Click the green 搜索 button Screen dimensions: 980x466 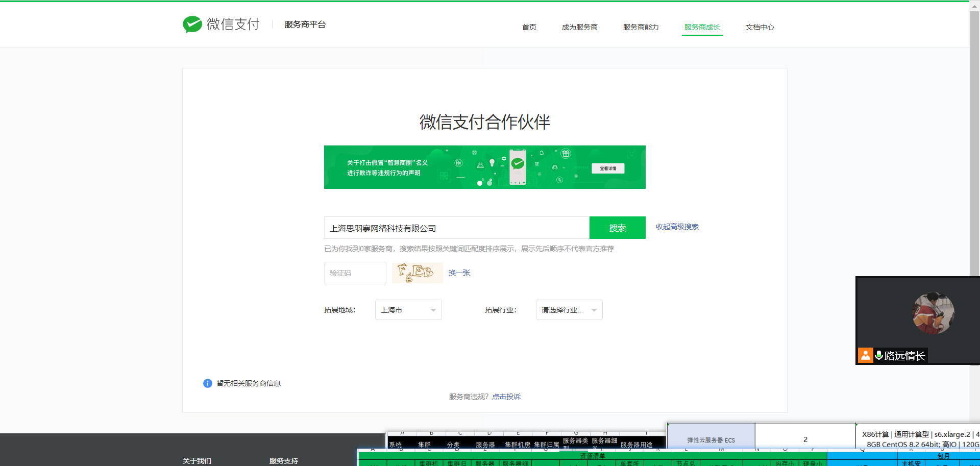click(x=618, y=228)
